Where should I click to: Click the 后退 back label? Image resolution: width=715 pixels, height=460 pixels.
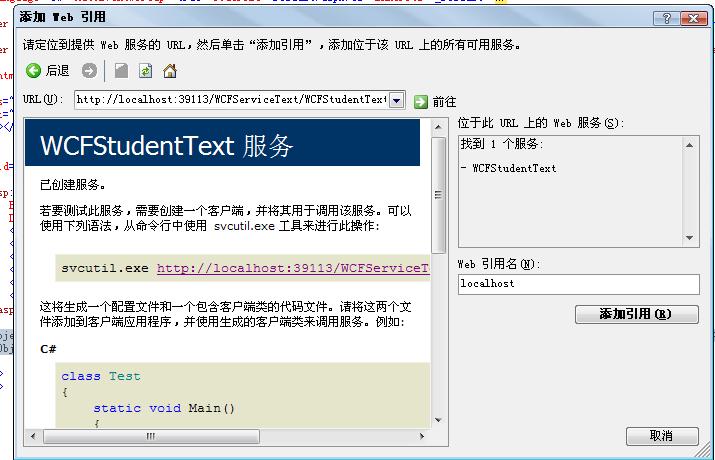pos(57,71)
